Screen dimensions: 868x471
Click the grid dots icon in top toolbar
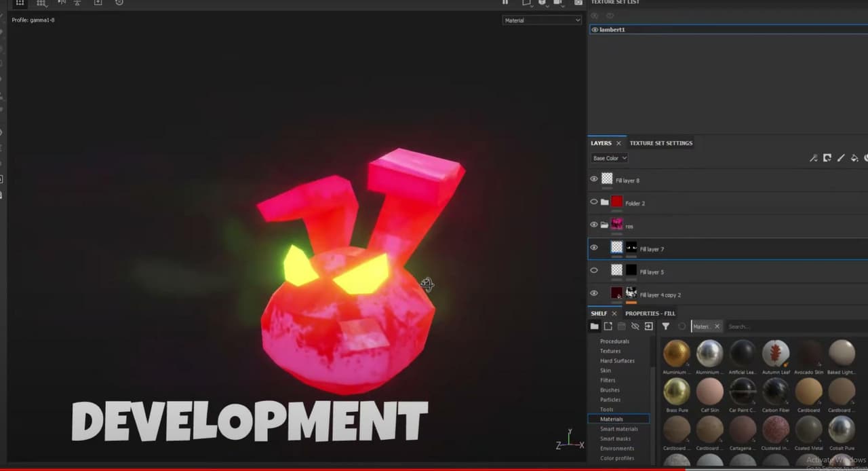(20, 3)
